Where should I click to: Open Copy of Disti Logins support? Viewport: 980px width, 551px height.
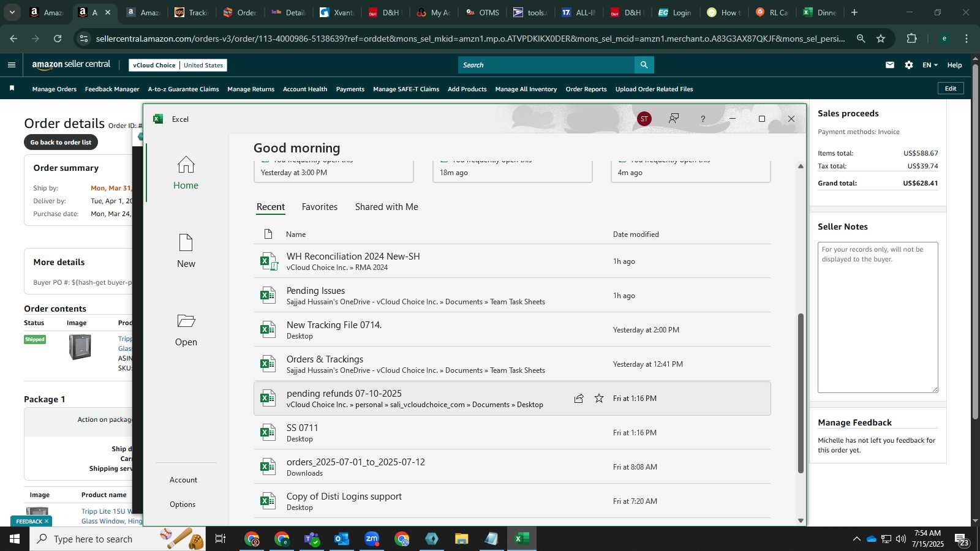pyautogui.click(x=512, y=501)
